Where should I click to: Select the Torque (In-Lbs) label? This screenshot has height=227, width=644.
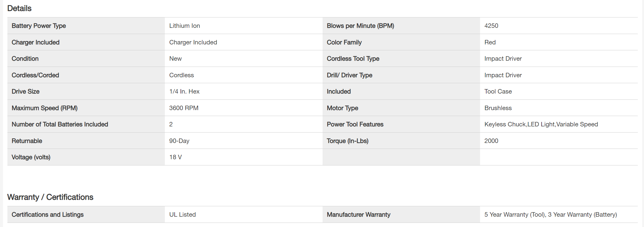pyautogui.click(x=348, y=141)
